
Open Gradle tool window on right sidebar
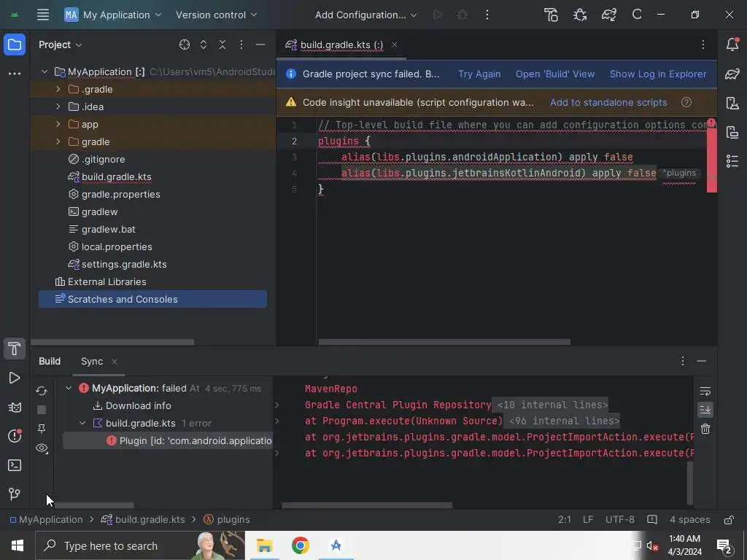tap(732, 74)
